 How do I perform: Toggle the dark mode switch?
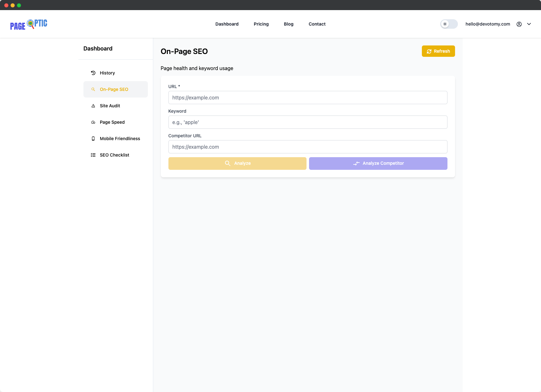tap(449, 24)
